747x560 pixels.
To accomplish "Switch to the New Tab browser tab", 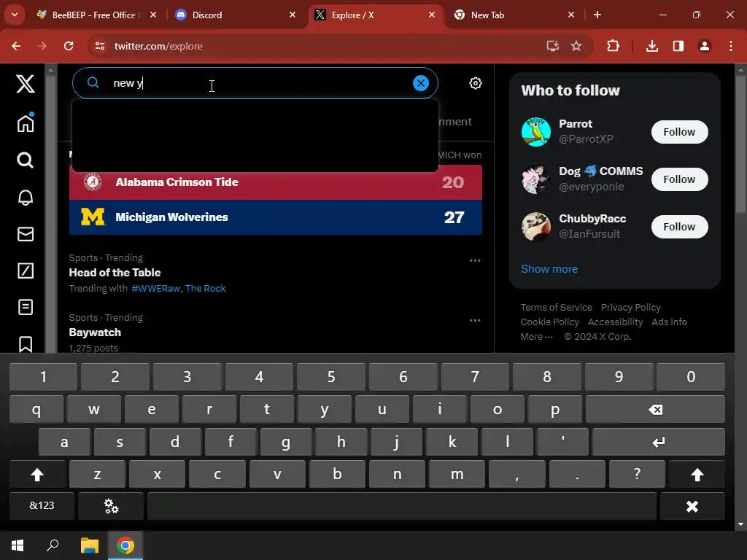I will pyautogui.click(x=514, y=15).
